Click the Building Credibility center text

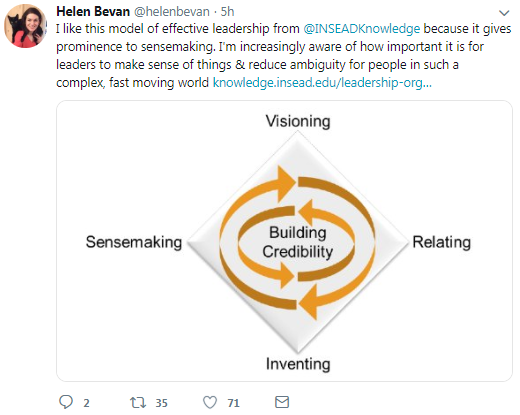(x=298, y=242)
